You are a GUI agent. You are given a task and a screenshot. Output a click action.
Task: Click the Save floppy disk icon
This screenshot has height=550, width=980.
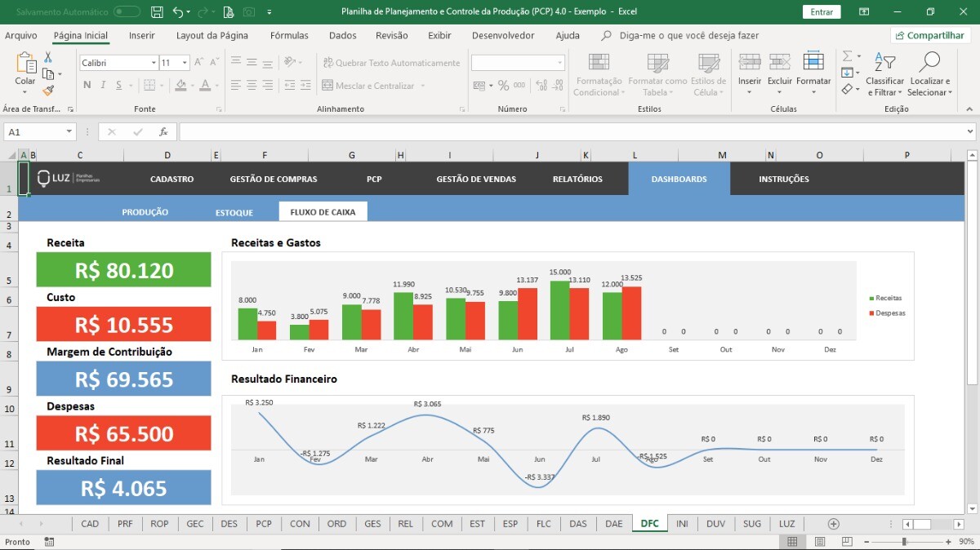coord(157,12)
